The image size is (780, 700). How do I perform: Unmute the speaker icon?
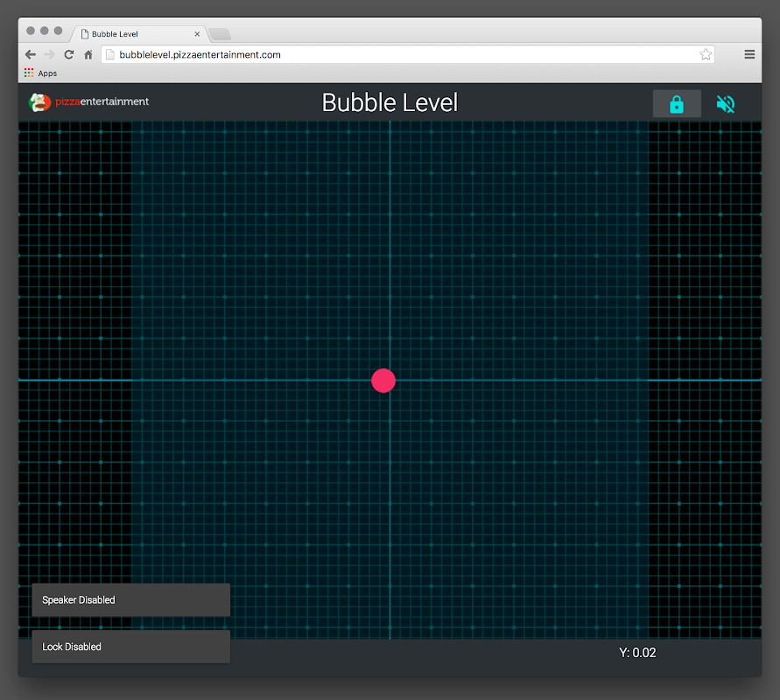(x=725, y=104)
